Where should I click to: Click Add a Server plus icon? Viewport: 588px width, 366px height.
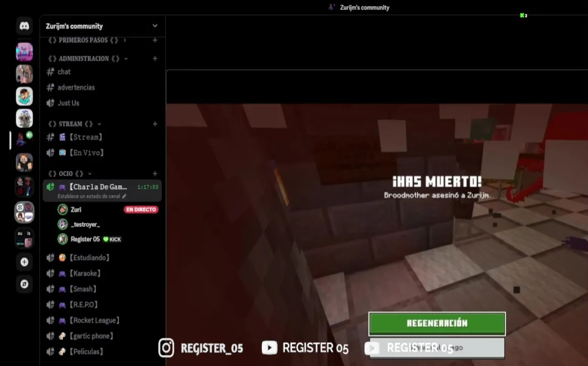(24, 262)
